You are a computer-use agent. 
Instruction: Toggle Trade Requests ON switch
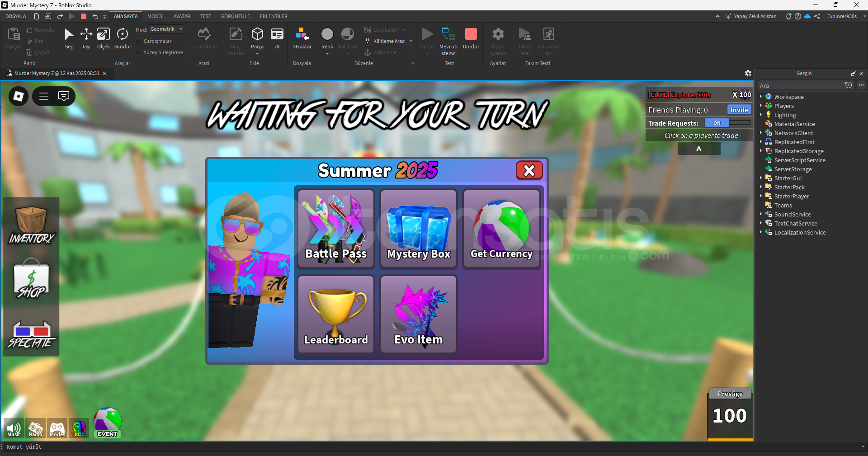728,123
